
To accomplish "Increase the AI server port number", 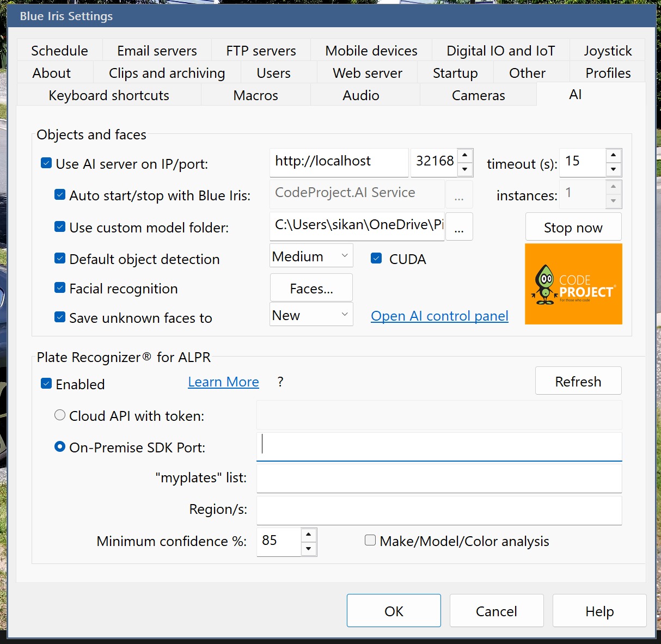I will coord(465,155).
